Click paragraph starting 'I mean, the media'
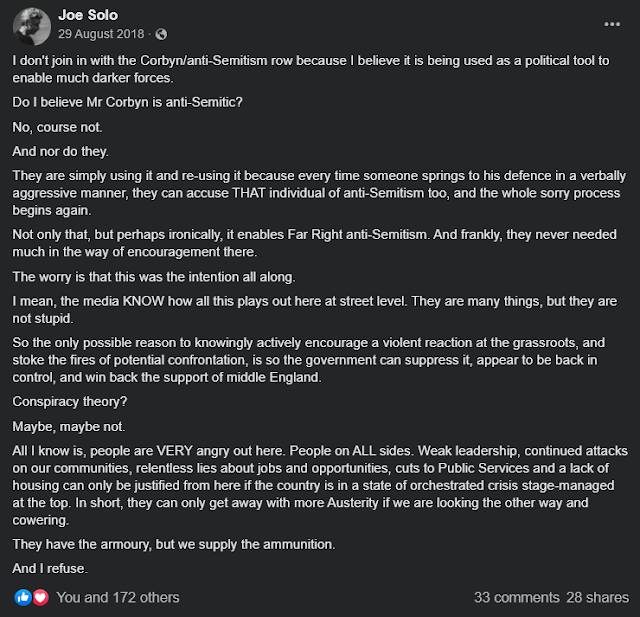640x617 pixels. 315,310
